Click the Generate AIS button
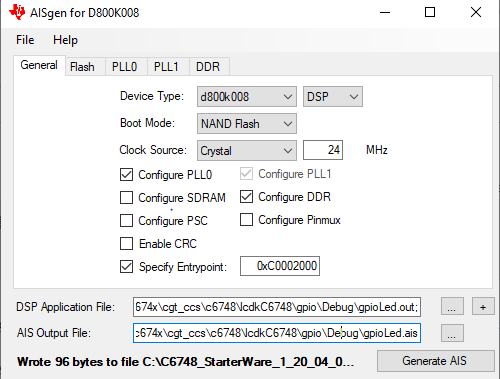Image resolution: width=500 pixels, height=379 pixels. pos(436,361)
